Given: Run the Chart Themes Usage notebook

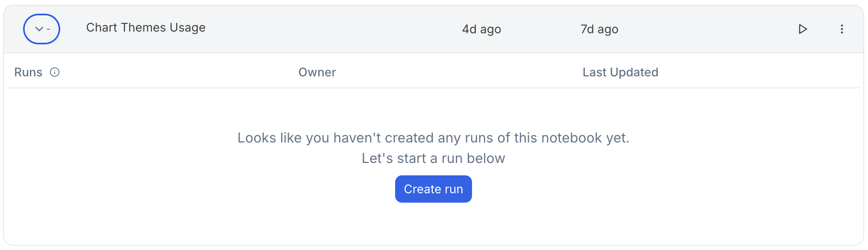Looking at the screenshot, I should point(803,29).
